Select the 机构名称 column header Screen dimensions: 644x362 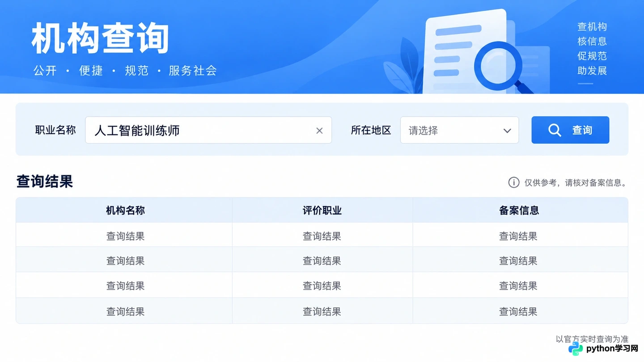pos(125,210)
